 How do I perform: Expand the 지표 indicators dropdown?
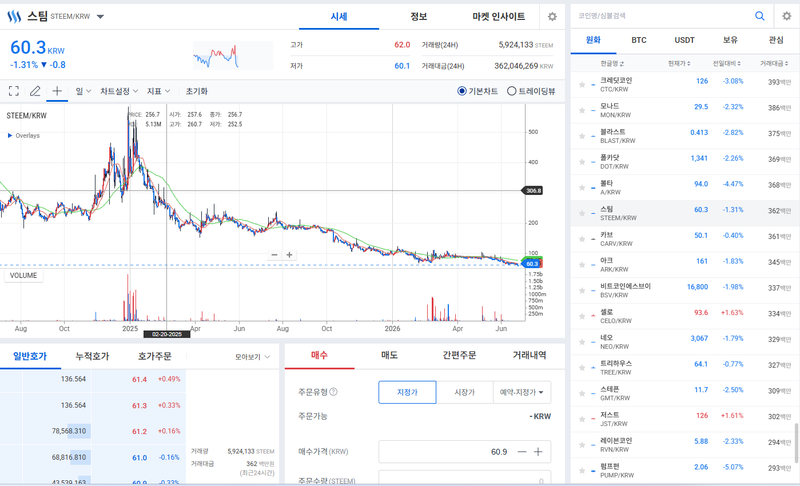[x=158, y=91]
